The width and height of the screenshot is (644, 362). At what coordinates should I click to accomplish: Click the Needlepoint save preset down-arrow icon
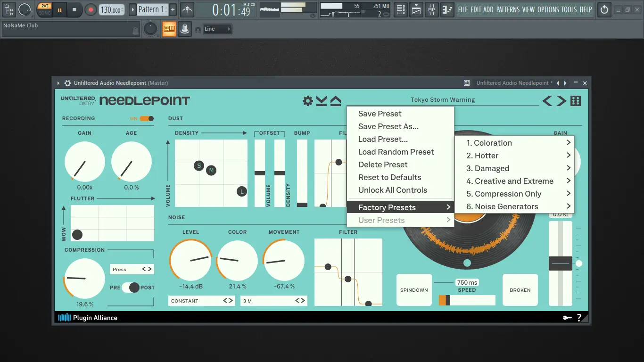[x=322, y=100]
